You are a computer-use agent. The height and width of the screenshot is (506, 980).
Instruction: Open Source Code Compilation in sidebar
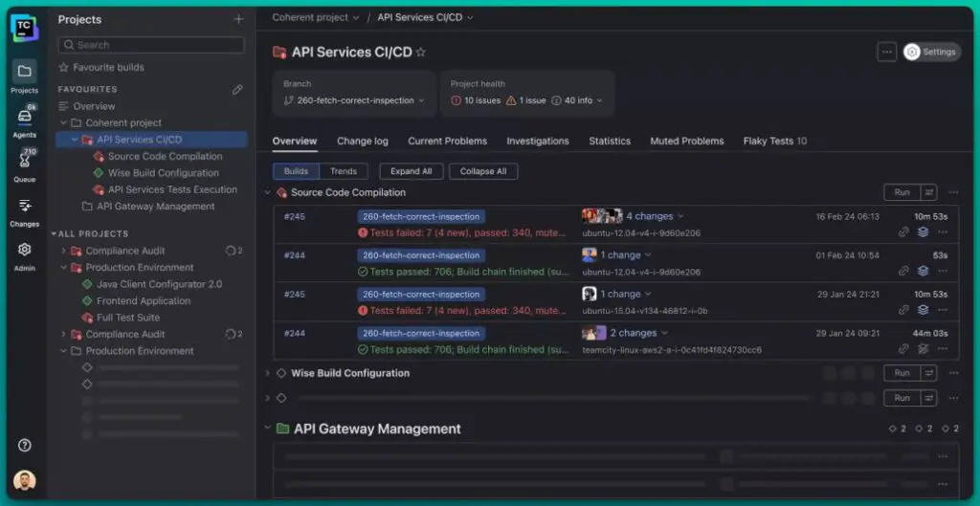[158, 156]
